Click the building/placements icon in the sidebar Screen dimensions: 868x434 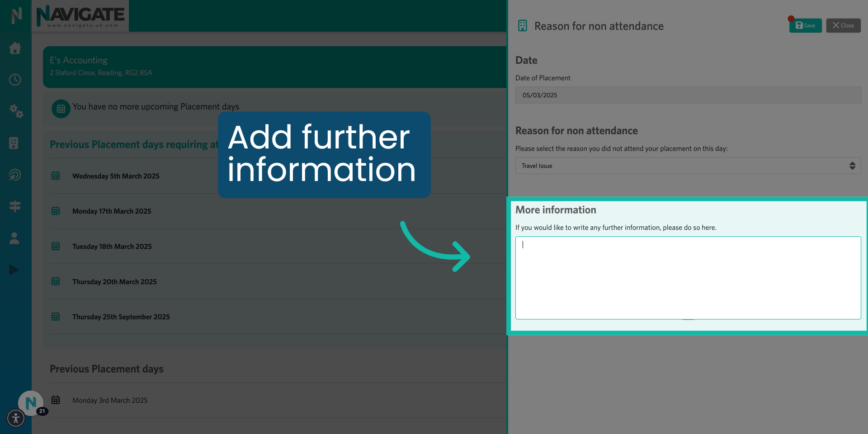pyautogui.click(x=15, y=143)
